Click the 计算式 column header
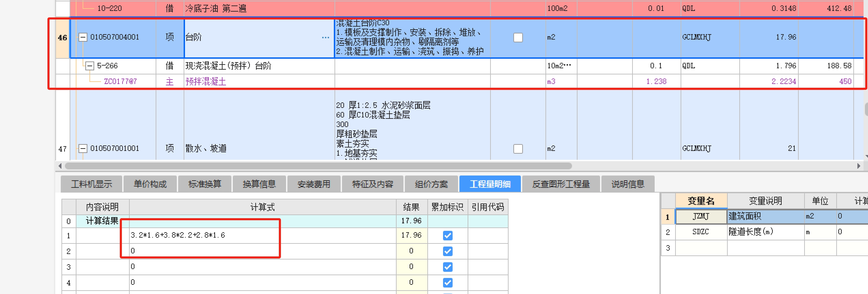 pyautogui.click(x=262, y=207)
